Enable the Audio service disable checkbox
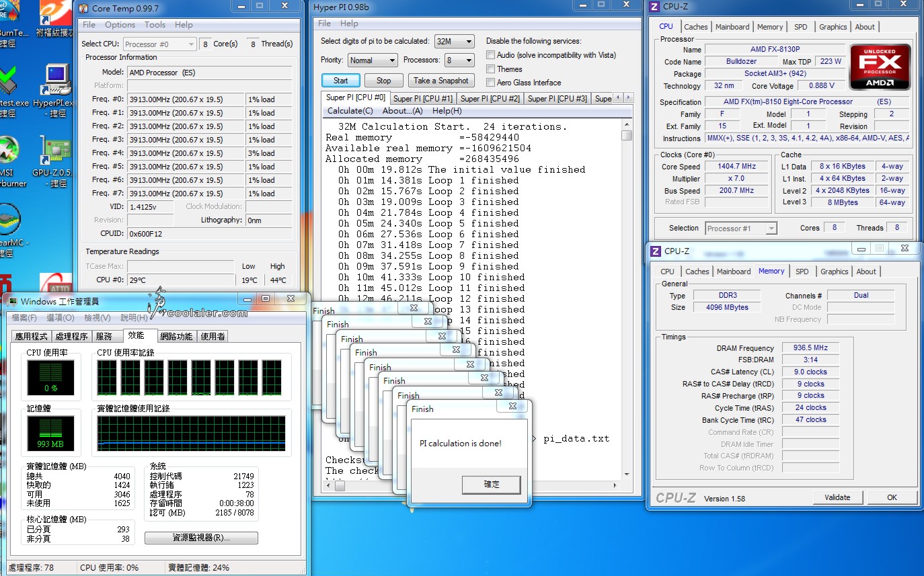 pos(491,55)
